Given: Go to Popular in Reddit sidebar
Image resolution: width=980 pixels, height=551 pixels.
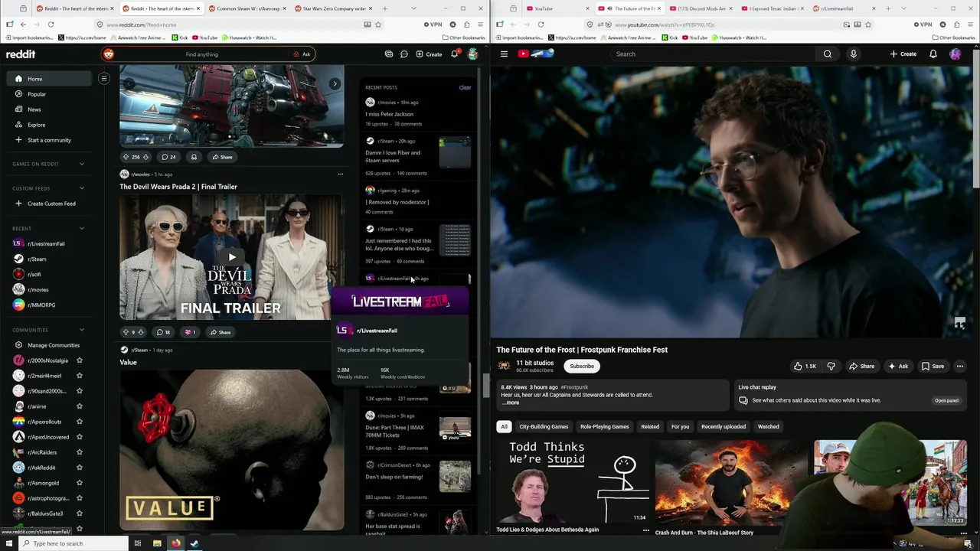Looking at the screenshot, I should pyautogui.click(x=37, y=94).
